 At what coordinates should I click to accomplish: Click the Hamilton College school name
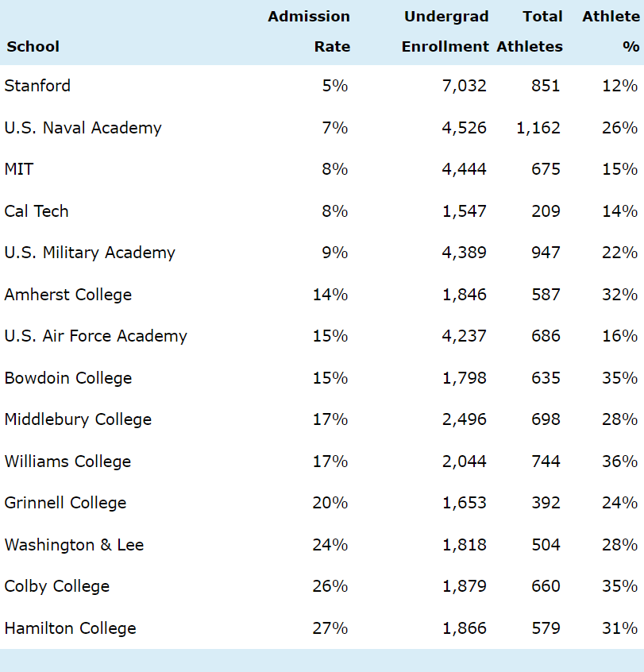click(x=70, y=628)
